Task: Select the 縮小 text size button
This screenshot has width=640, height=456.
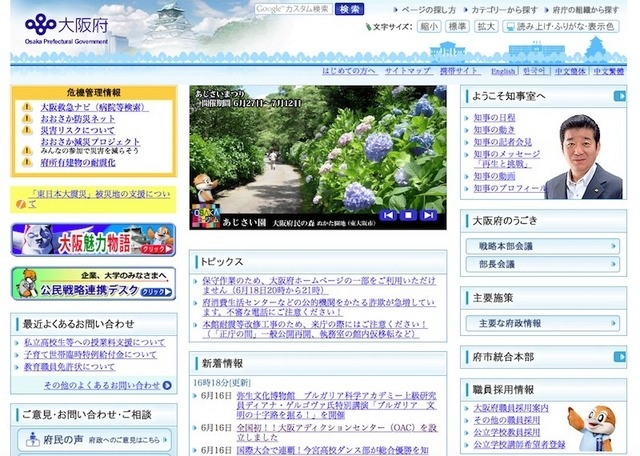Action: pos(429,27)
